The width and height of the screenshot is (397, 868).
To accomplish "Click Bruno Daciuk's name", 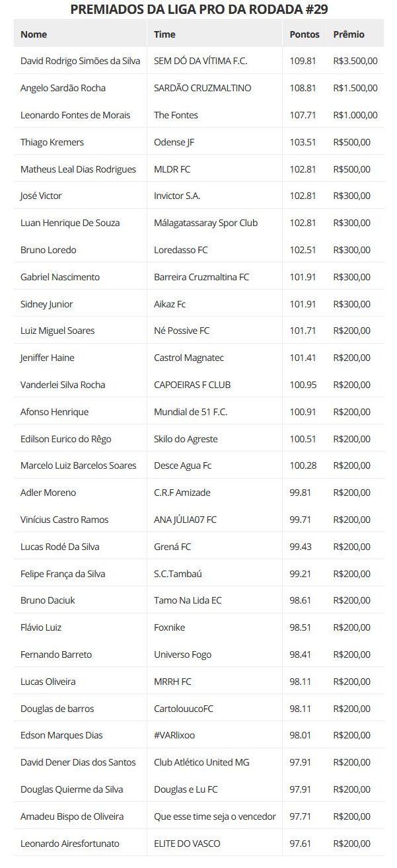I will pos(48,600).
